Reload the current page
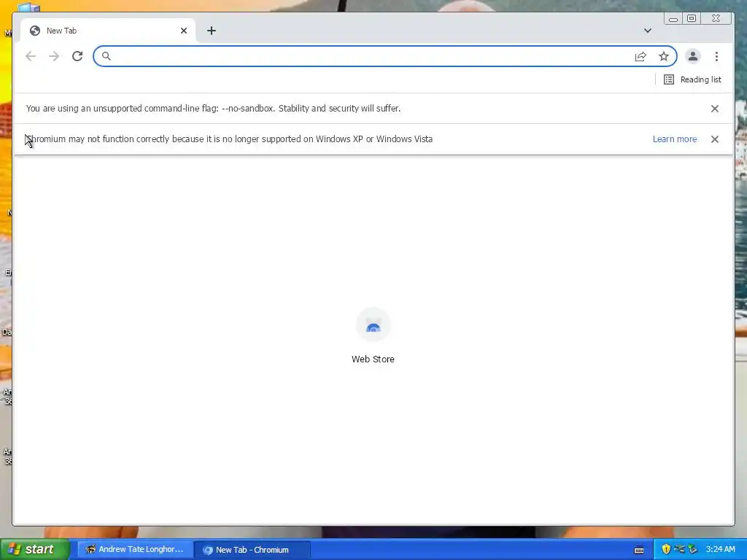This screenshot has width=747, height=560. pos(77,56)
